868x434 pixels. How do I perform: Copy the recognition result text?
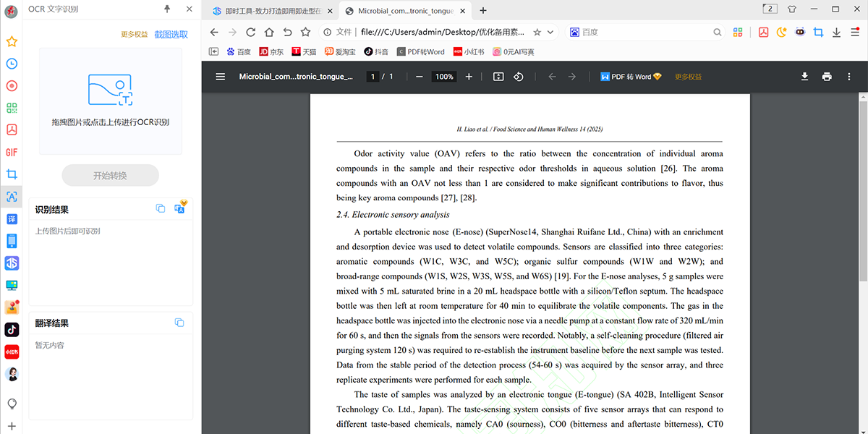coord(161,209)
